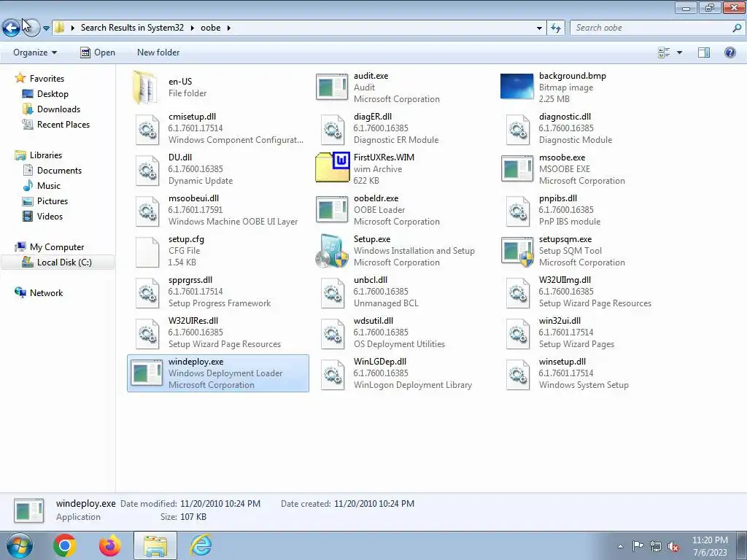Show hidden system tray icons
Screen dimensions: 747x560
[620, 546]
